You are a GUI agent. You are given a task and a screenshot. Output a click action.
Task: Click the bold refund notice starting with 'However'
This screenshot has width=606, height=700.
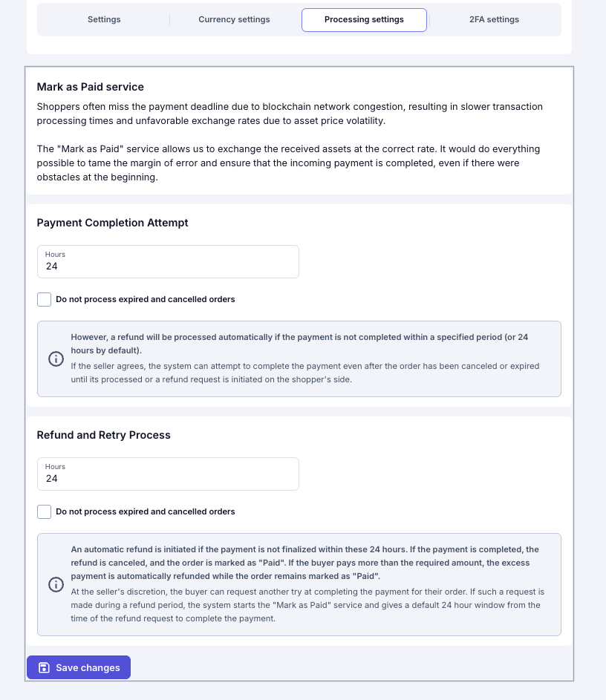coord(299,344)
